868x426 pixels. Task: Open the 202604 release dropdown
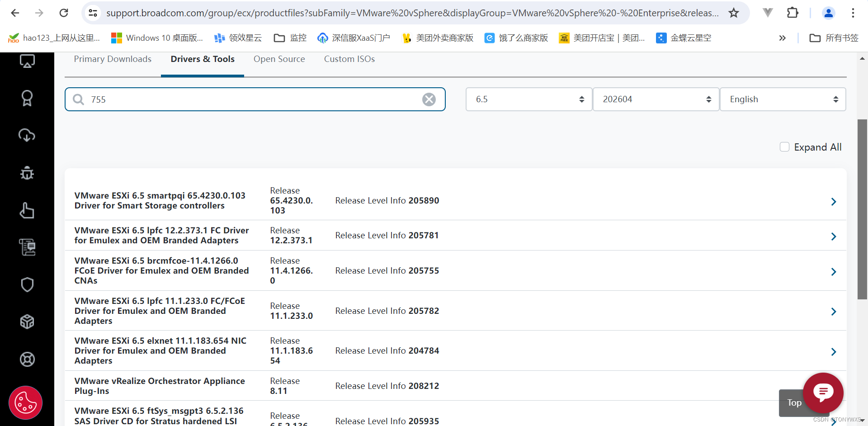[x=656, y=99]
